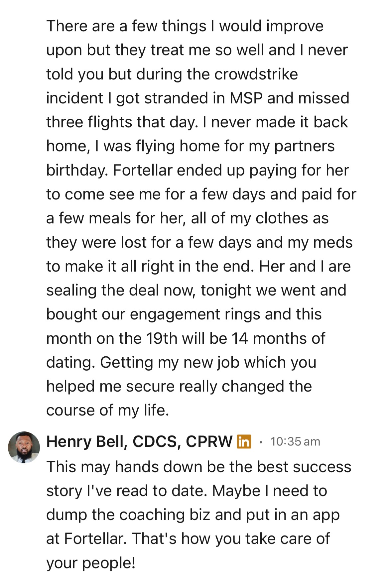Click the LinkedIn badge beside Henry's name

click(x=244, y=441)
